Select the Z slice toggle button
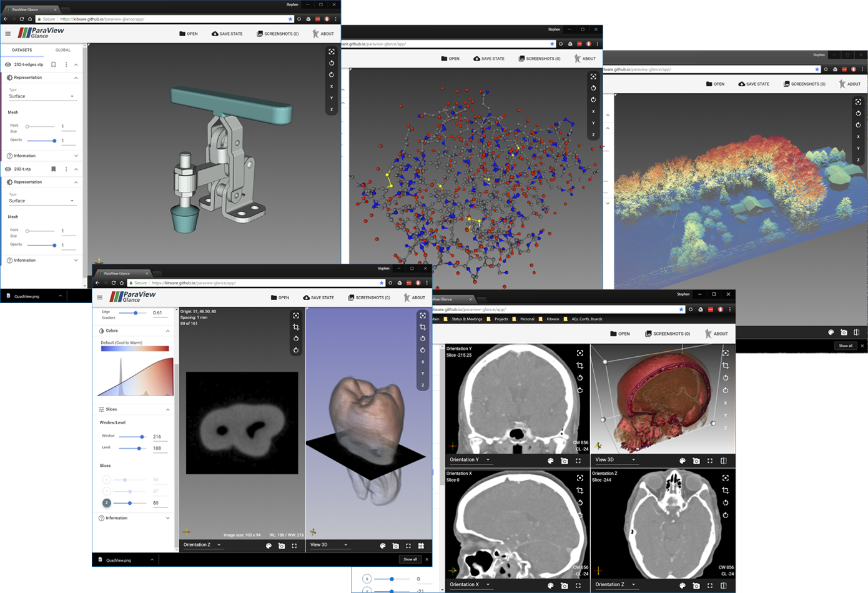The height and width of the screenshot is (593, 868). tap(107, 502)
